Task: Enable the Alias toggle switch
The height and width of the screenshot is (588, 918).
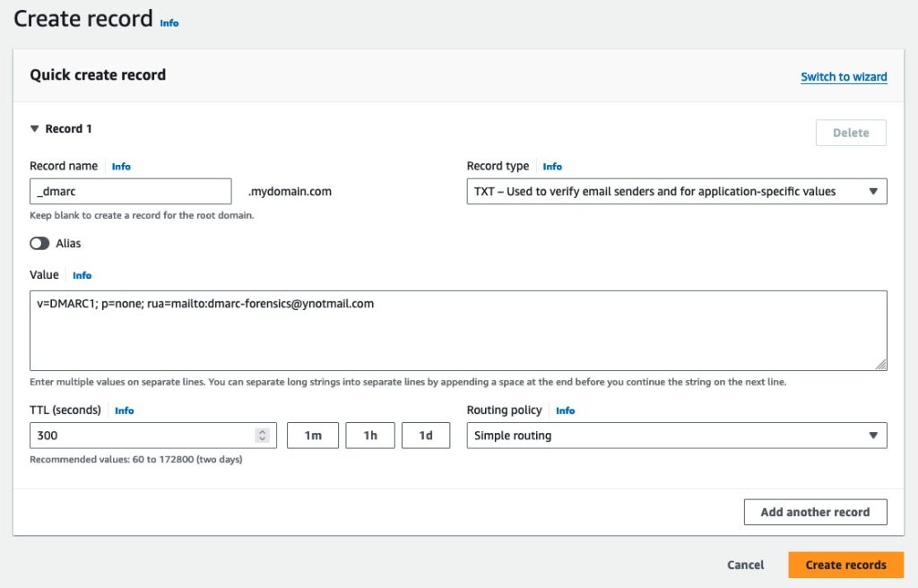Action: pos(40,243)
